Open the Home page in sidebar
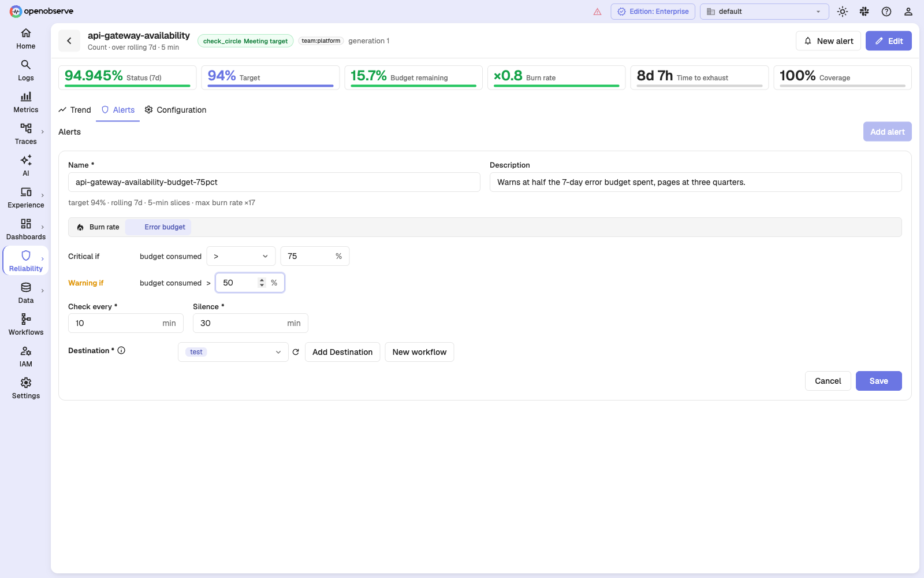Viewport: 924px width, 578px height. point(25,39)
